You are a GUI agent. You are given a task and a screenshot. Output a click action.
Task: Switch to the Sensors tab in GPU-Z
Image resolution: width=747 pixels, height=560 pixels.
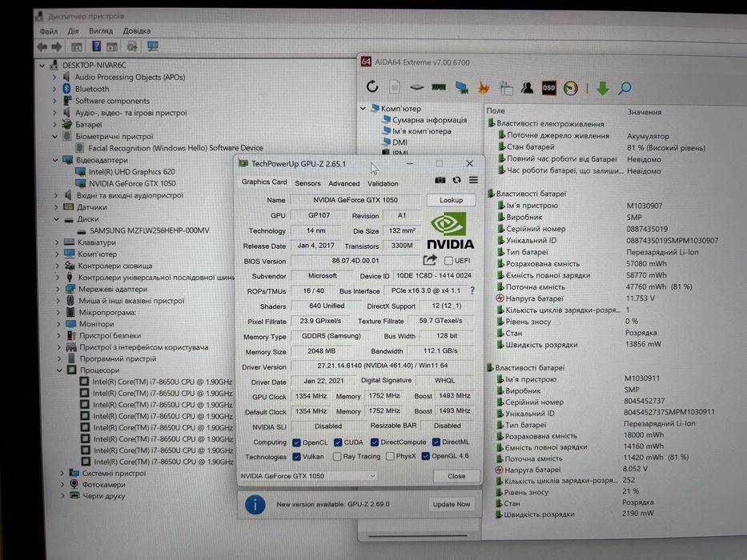[307, 183]
